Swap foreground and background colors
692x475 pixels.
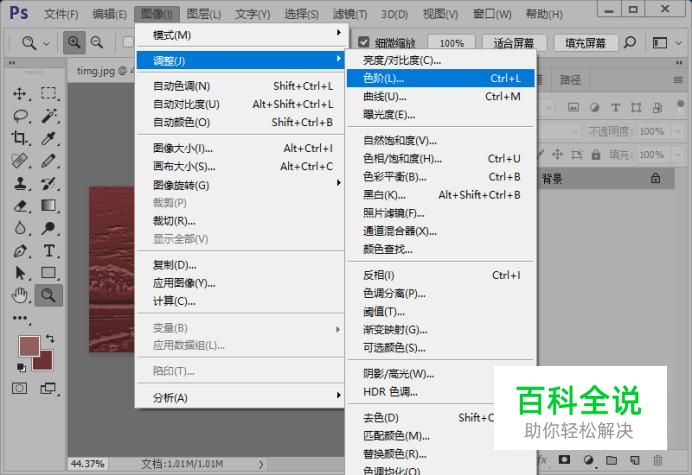[x=50, y=339]
